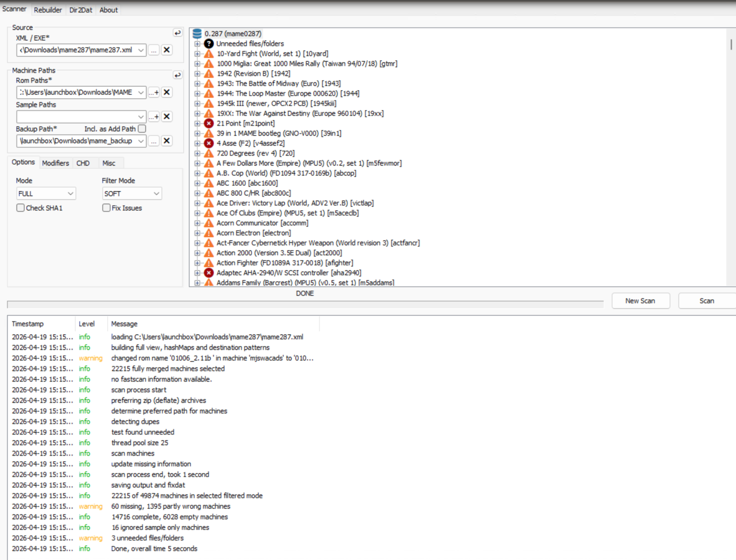Click the question mark icon on Unneeded files/folders
The width and height of the screenshot is (736, 560).
tap(209, 44)
